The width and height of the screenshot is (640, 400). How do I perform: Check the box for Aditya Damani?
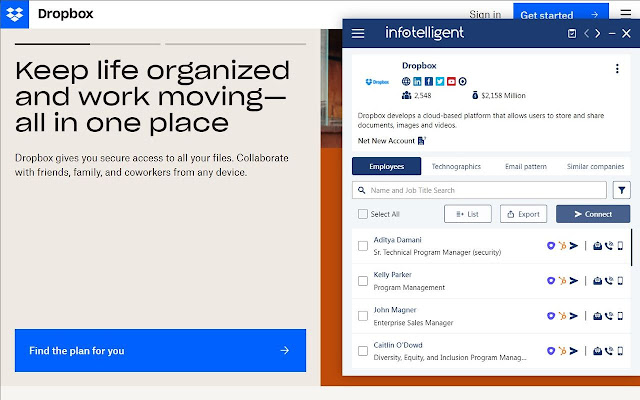coord(362,246)
